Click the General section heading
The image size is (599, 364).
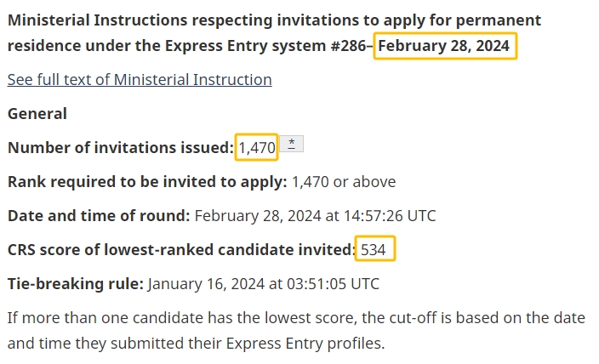[37, 114]
